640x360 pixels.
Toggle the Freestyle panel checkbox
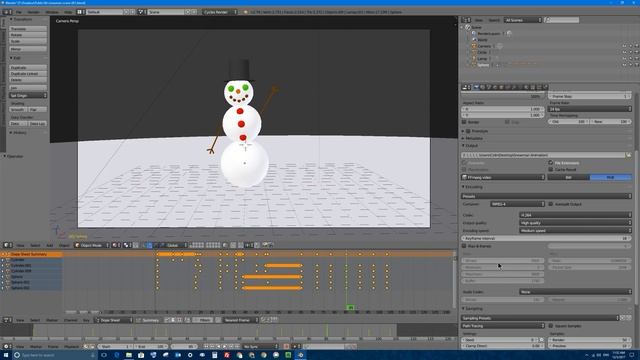click(x=468, y=131)
